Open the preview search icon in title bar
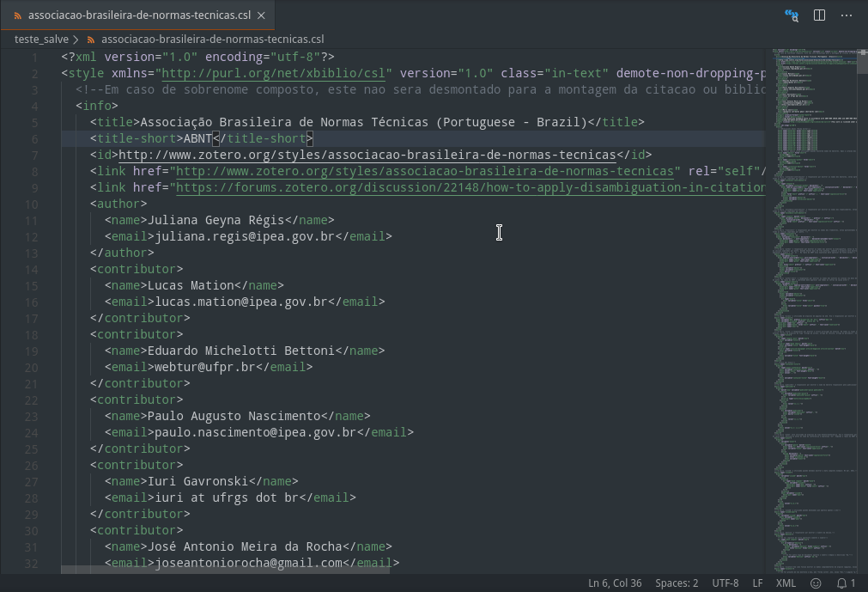The height and width of the screenshot is (592, 868). [792, 15]
